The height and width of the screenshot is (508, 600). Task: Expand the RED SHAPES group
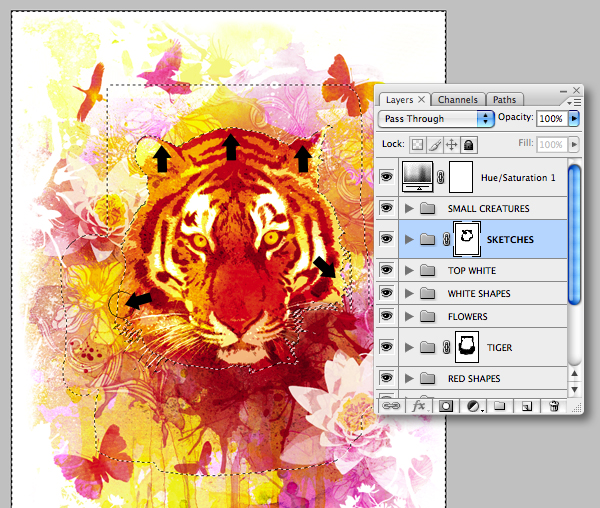pos(409,378)
